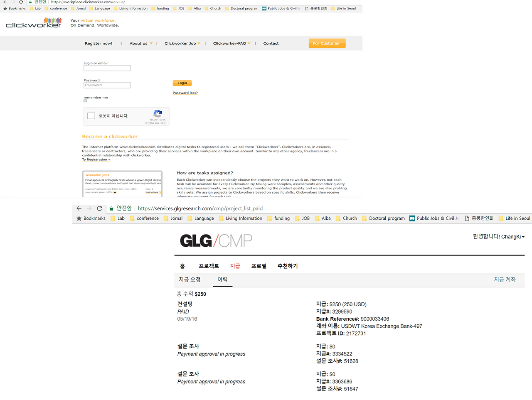Open Jornal bookmark folder in GLG window
Screen dimensions: 532x400
(173, 218)
